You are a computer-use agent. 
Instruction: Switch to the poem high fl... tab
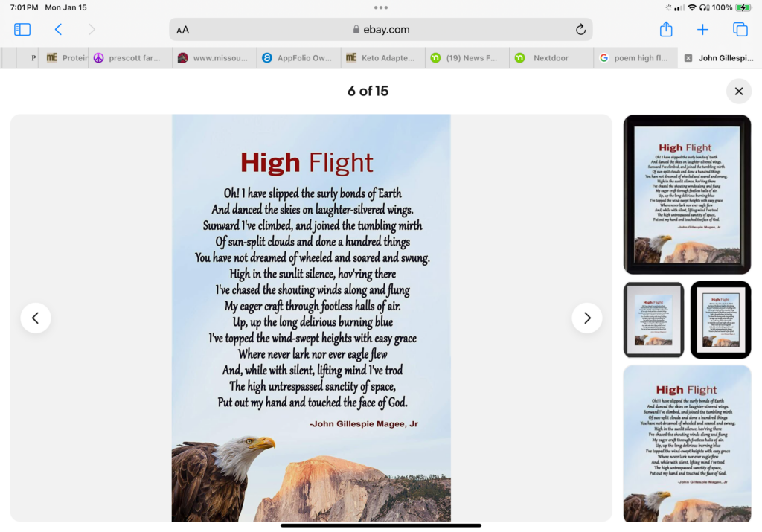[x=635, y=58]
